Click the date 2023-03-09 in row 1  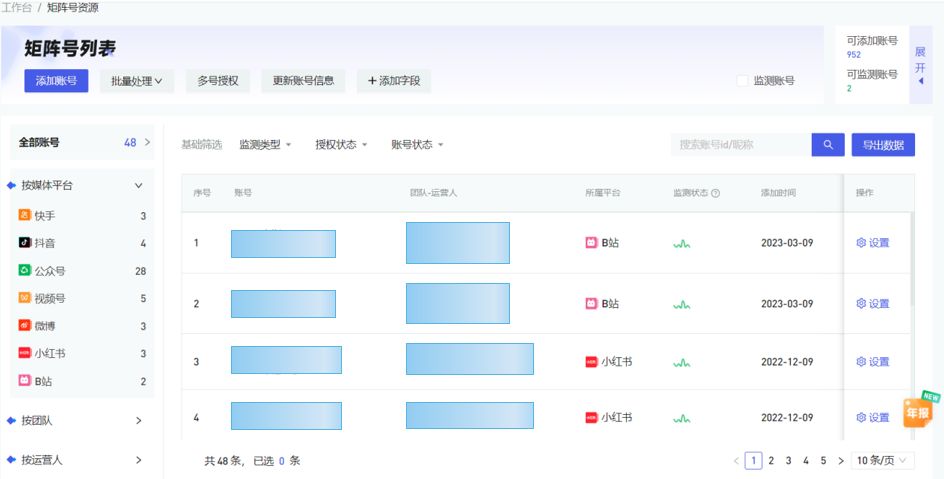[787, 243]
